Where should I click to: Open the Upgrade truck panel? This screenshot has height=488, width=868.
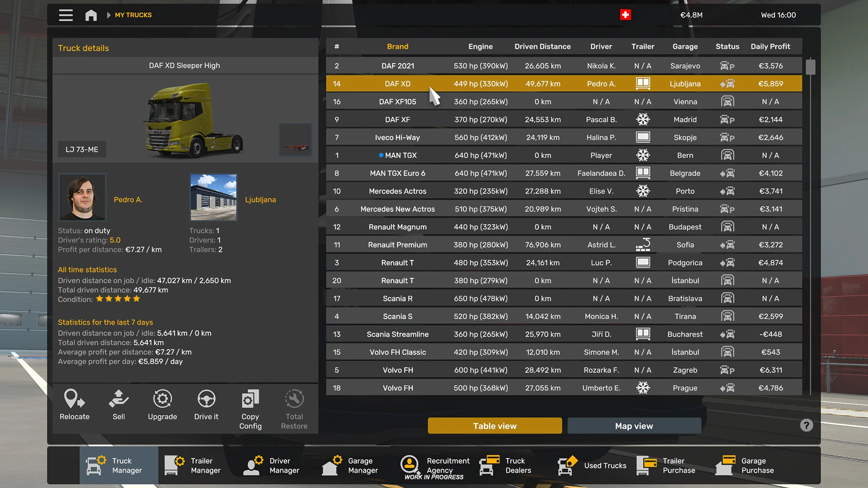coord(162,405)
